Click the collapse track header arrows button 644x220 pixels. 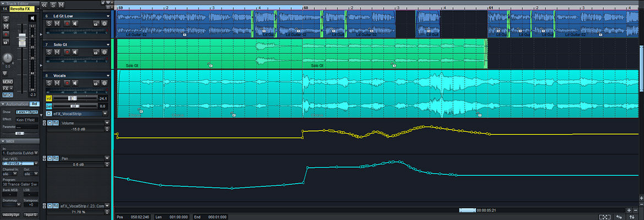coord(45,5)
